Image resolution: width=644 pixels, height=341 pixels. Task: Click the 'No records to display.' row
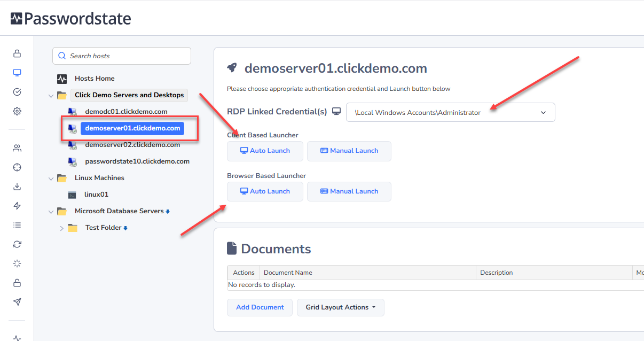435,285
